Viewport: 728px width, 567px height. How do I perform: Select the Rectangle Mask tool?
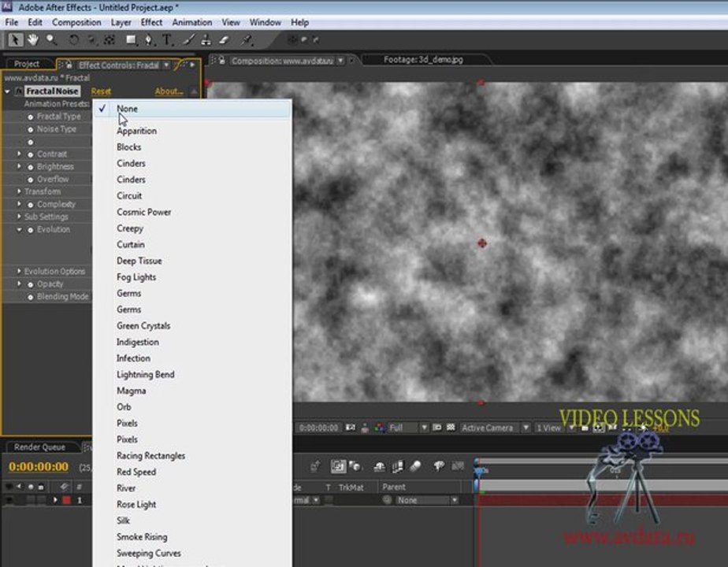(132, 40)
